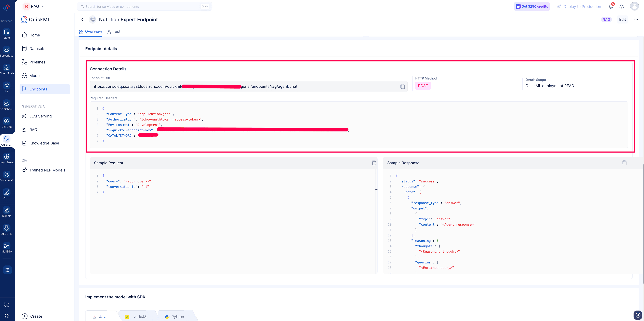Click the Create button
The width and height of the screenshot is (644, 321).
(32, 316)
